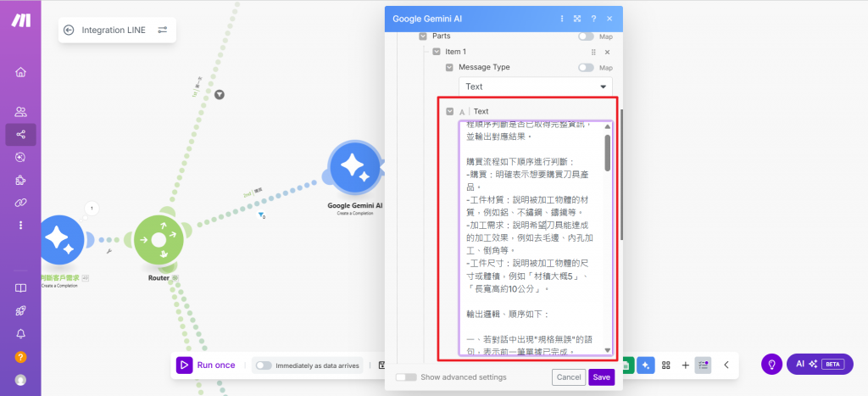
Task: Save the Gemini module settings
Action: click(x=601, y=377)
